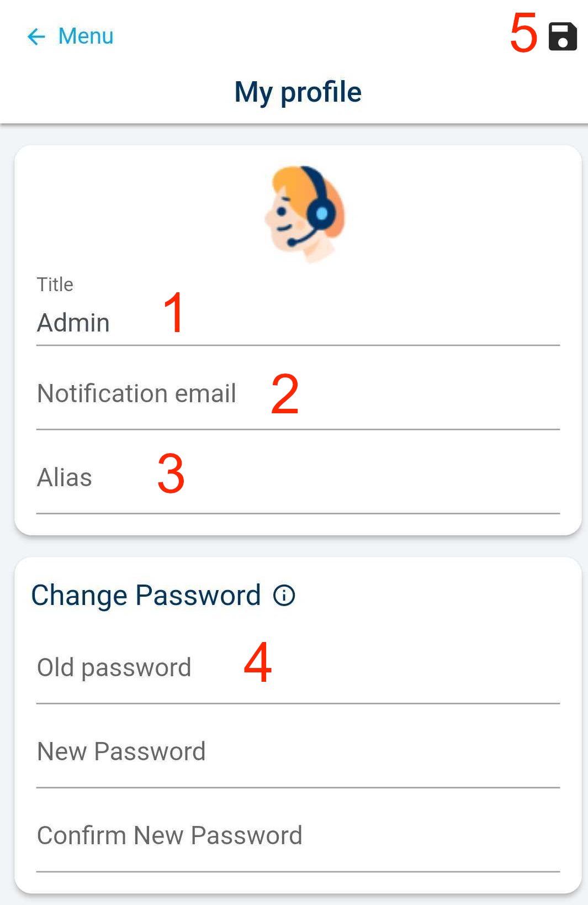Screen dimensions: 588x905
Task: Click the My profile page heading
Action: pyautogui.click(x=298, y=92)
